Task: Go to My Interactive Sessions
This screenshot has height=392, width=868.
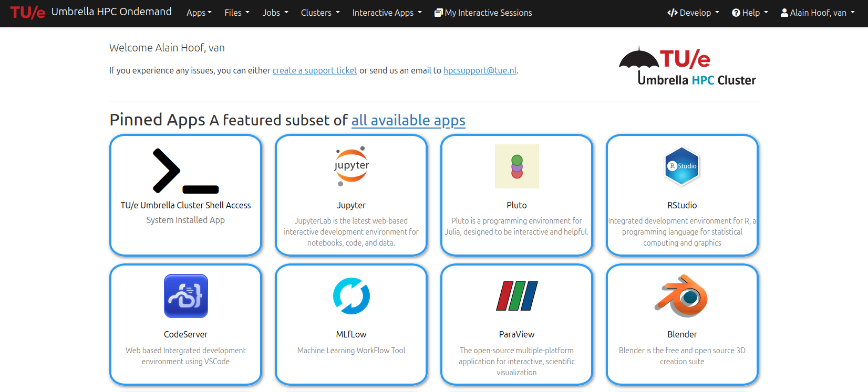Action: tap(483, 13)
